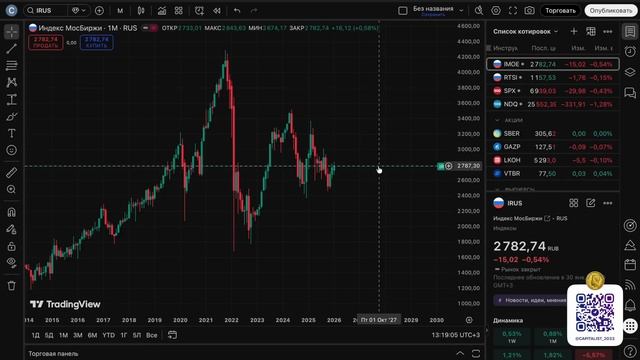Click the КУПИТЬ buy price button
Screen dimensions: 640x360
click(x=97, y=42)
